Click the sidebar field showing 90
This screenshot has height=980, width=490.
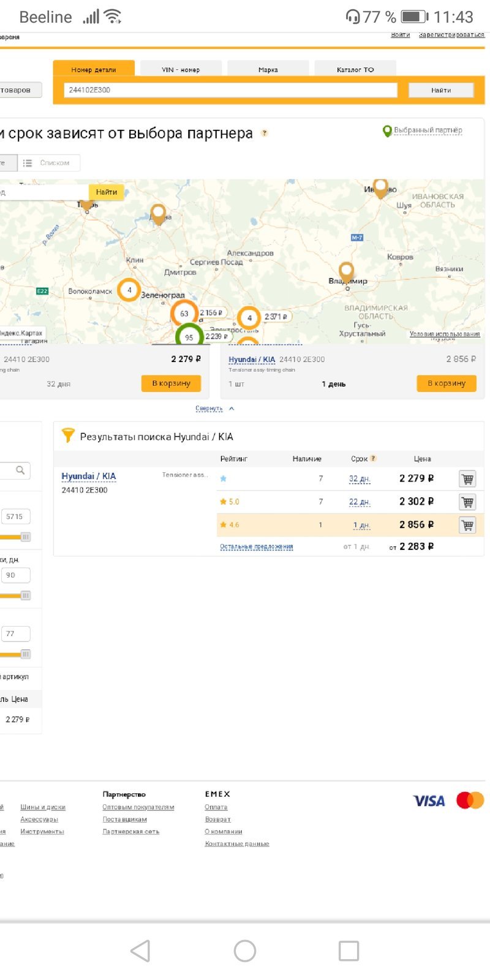15,575
